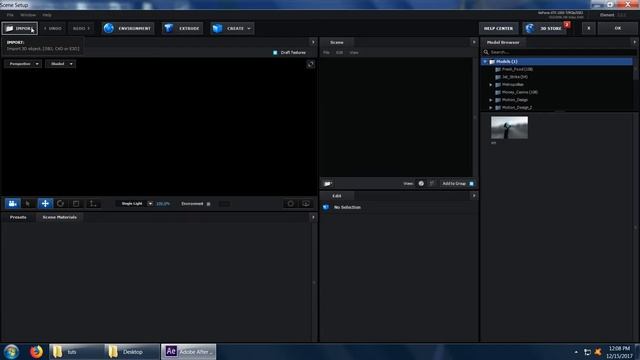This screenshot has width=640, height=360.
Task: Open the 3D Store
Action: (x=545, y=29)
